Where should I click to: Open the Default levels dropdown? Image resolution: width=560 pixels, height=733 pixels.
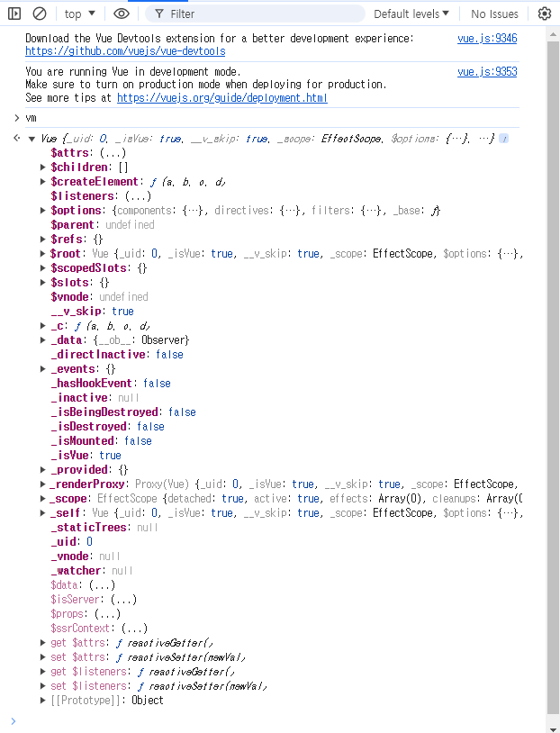coord(411,14)
